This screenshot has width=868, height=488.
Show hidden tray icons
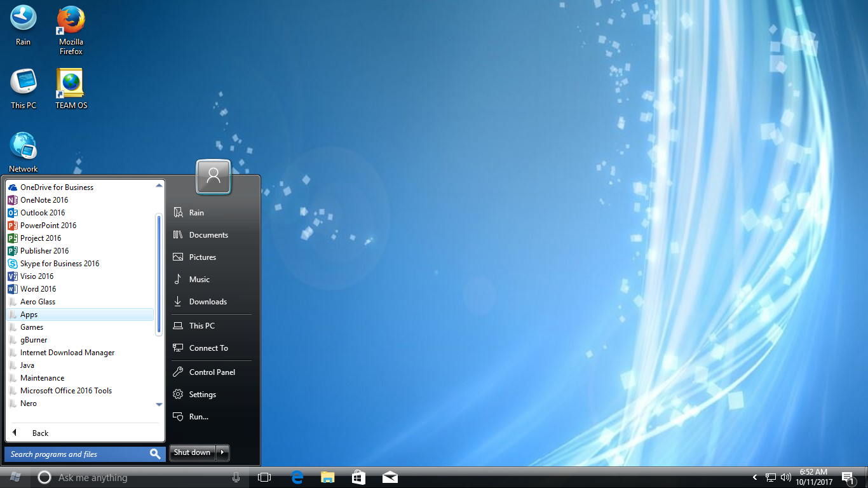(755, 477)
